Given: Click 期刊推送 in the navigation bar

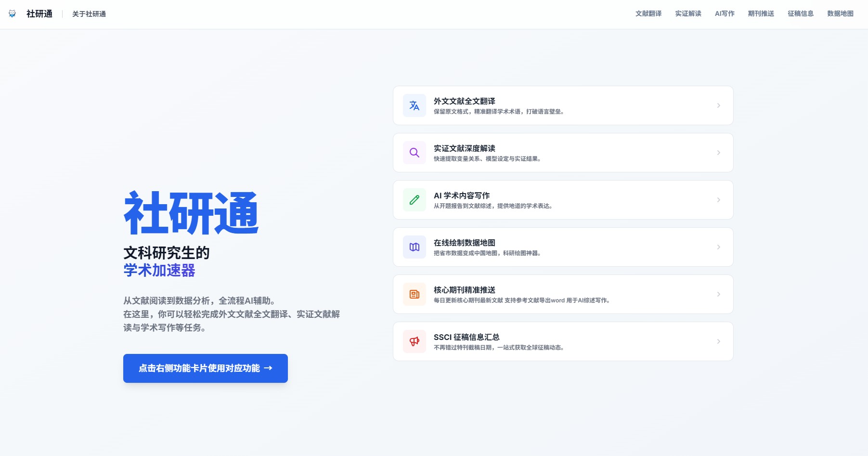Looking at the screenshot, I should 760,14.
